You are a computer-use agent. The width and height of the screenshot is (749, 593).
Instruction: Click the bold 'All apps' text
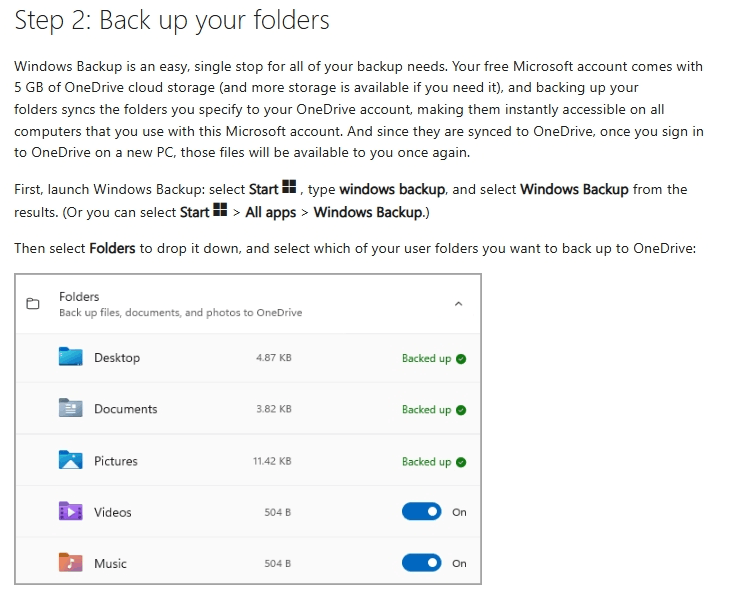(271, 212)
